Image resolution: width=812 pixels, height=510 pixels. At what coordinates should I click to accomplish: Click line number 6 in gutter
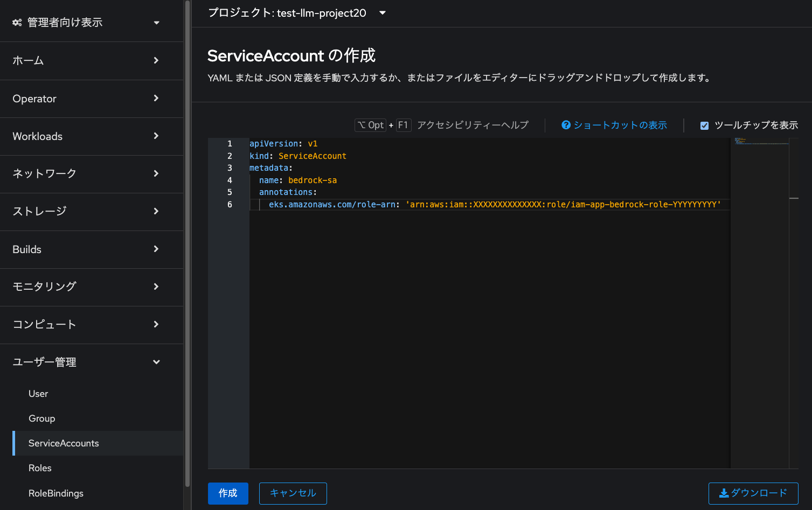(230, 205)
